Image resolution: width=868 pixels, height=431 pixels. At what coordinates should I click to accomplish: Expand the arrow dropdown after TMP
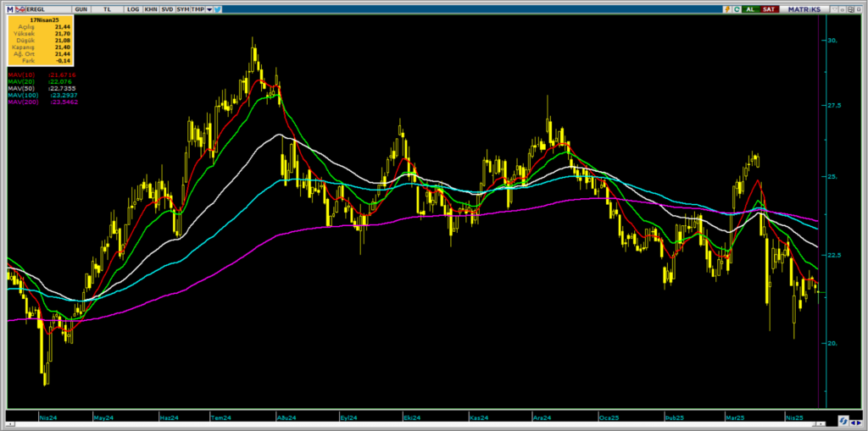coord(209,8)
